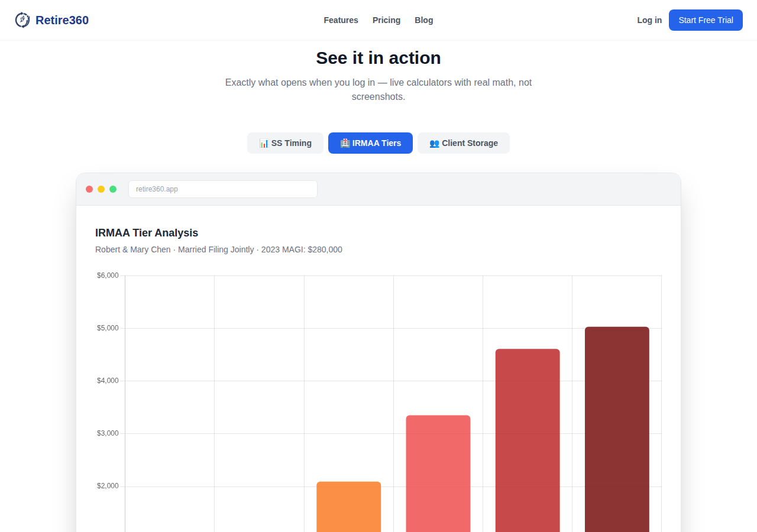Screen dimensions: 757x532
Task: Switch to the SS Timing tab
Action: point(285,143)
